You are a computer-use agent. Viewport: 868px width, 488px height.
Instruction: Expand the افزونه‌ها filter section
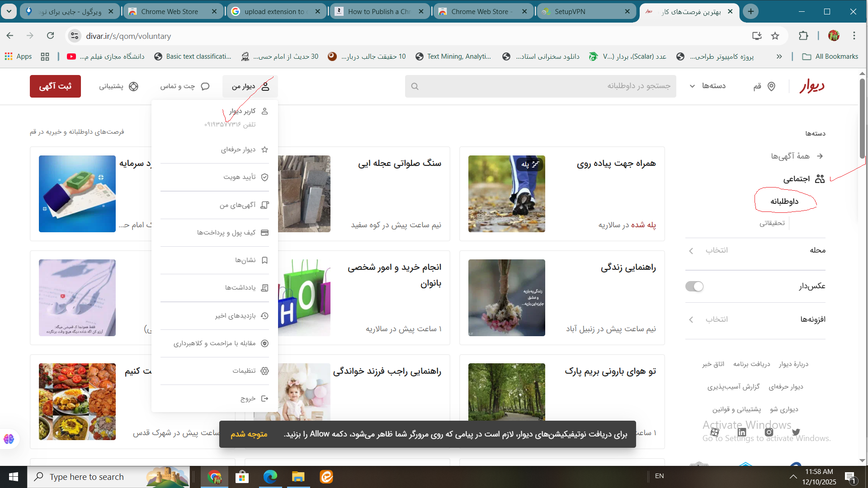coord(755,319)
